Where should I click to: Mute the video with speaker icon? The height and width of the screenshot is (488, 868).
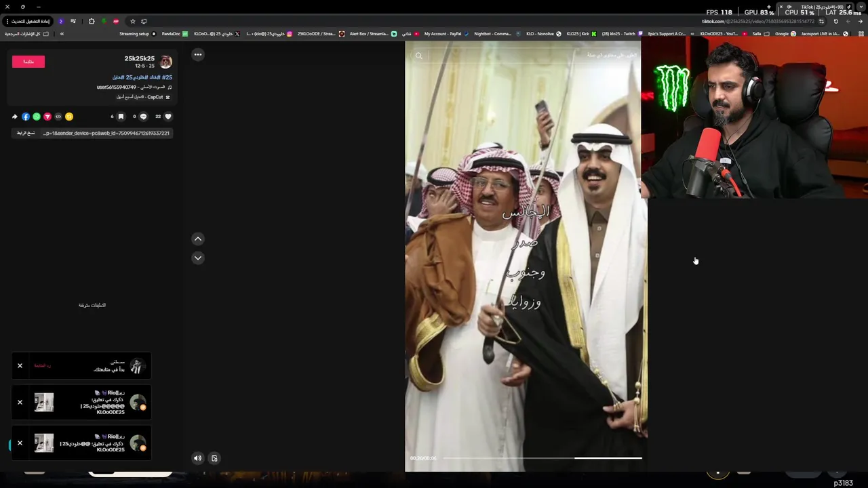pos(197,458)
